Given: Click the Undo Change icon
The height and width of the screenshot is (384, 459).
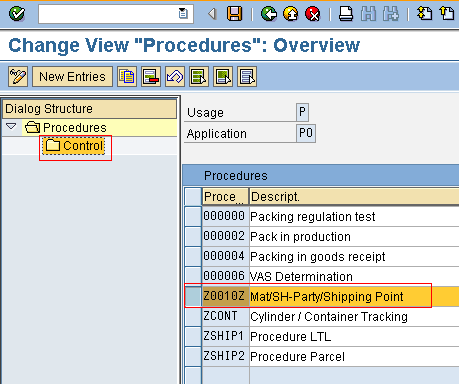Looking at the screenshot, I should point(175,77).
